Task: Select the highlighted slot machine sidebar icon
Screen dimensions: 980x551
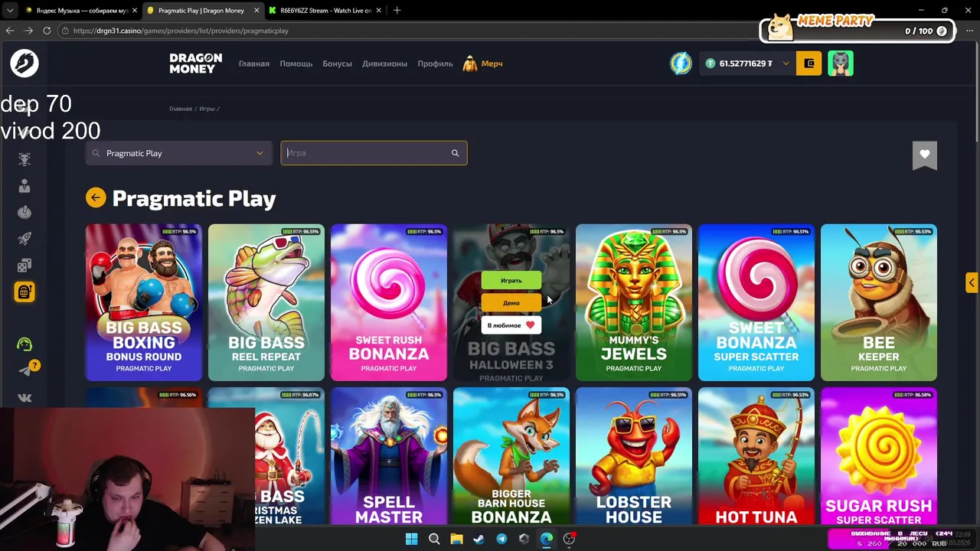Action: pyautogui.click(x=24, y=292)
